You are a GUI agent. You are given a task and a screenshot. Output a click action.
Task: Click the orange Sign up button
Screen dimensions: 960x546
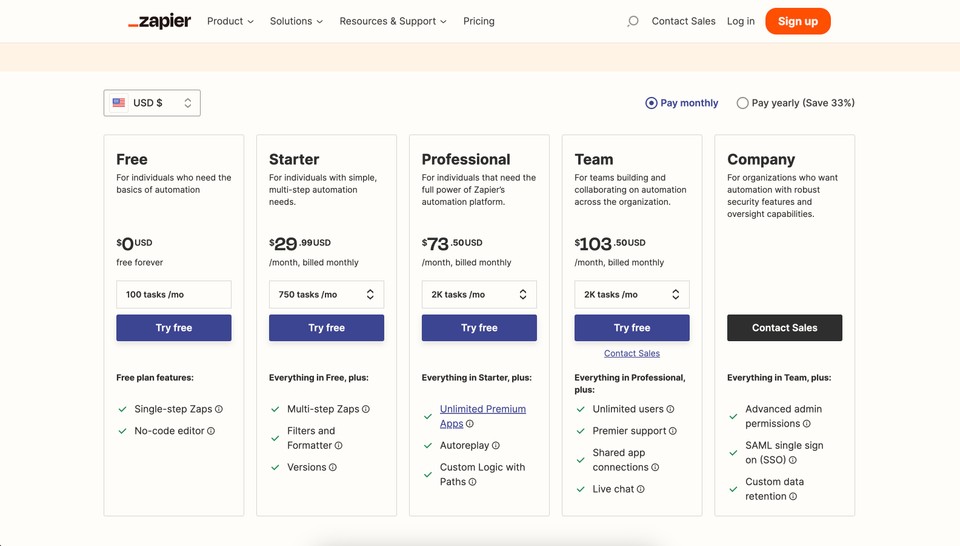[x=798, y=21]
